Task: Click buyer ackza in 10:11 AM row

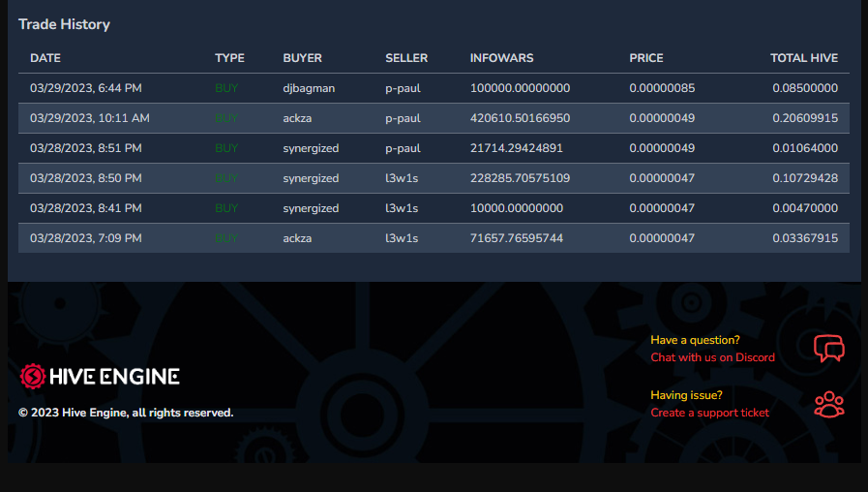Action: (x=297, y=118)
